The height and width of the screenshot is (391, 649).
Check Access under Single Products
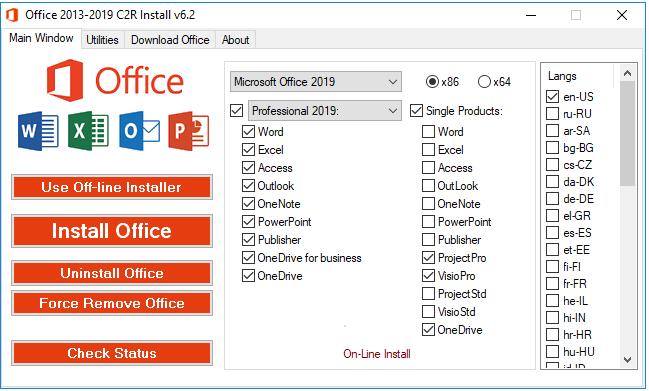[428, 168]
